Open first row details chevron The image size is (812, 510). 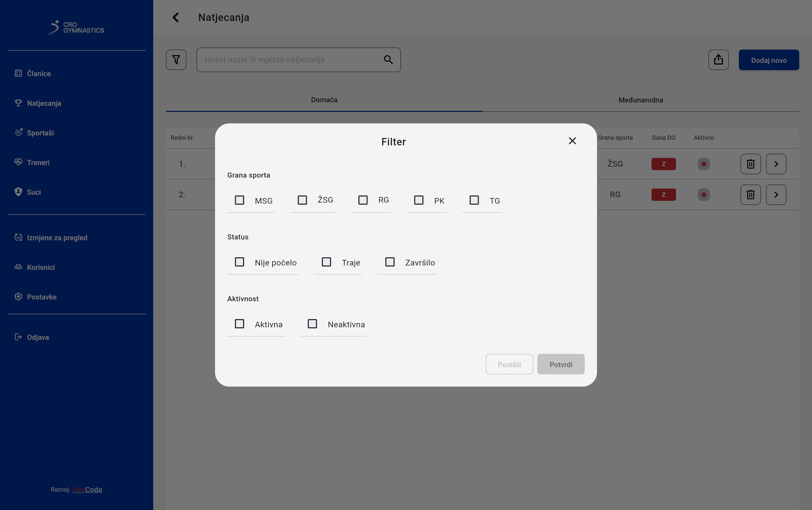point(776,164)
